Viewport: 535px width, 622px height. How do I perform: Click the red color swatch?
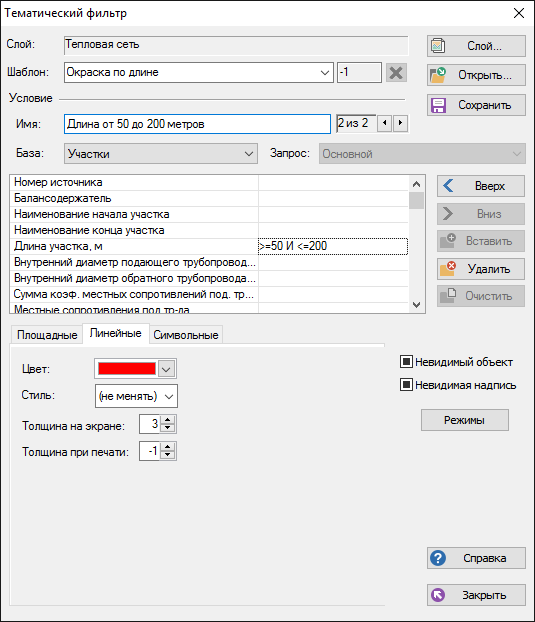[127, 369]
